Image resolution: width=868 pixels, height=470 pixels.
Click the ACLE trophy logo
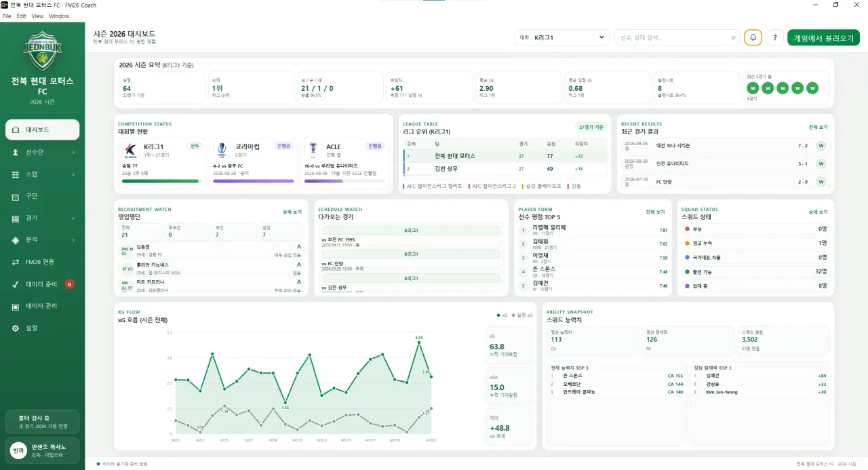click(313, 150)
